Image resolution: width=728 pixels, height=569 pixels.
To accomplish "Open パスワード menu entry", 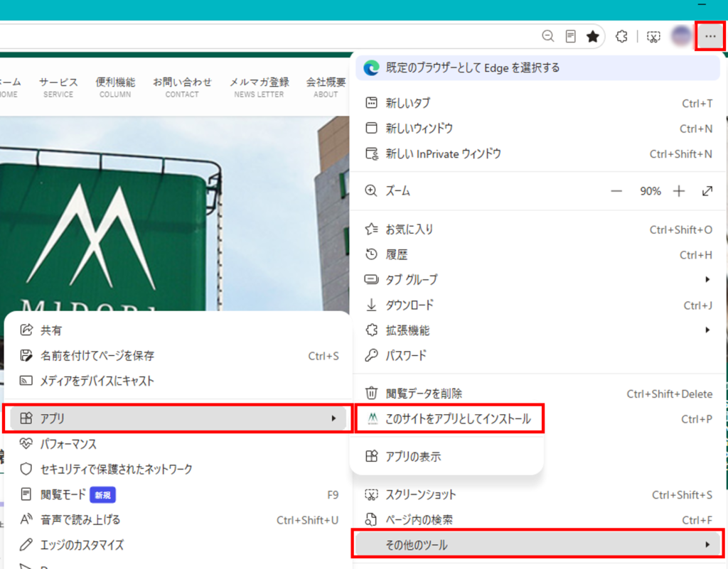I will tap(539, 356).
